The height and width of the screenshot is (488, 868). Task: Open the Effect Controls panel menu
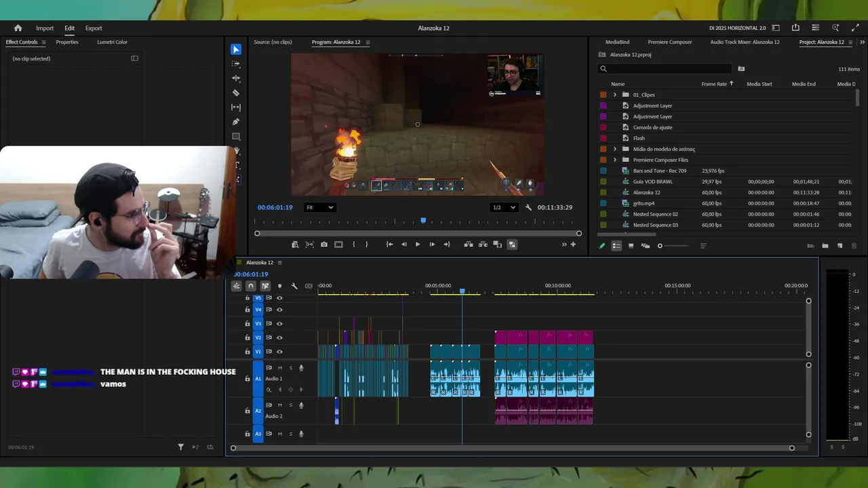point(43,42)
